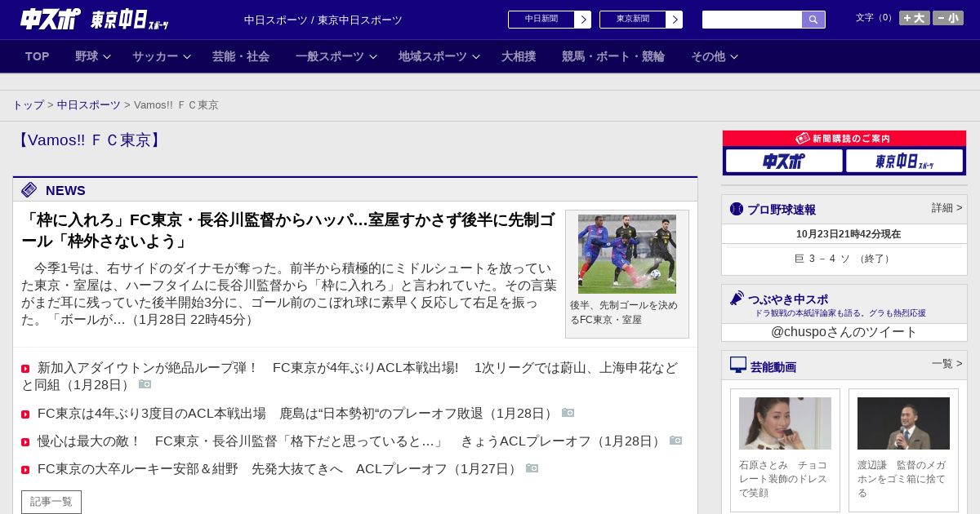980x514 pixels.
Task: Open 大相撲 menu item
Action: pos(519,56)
